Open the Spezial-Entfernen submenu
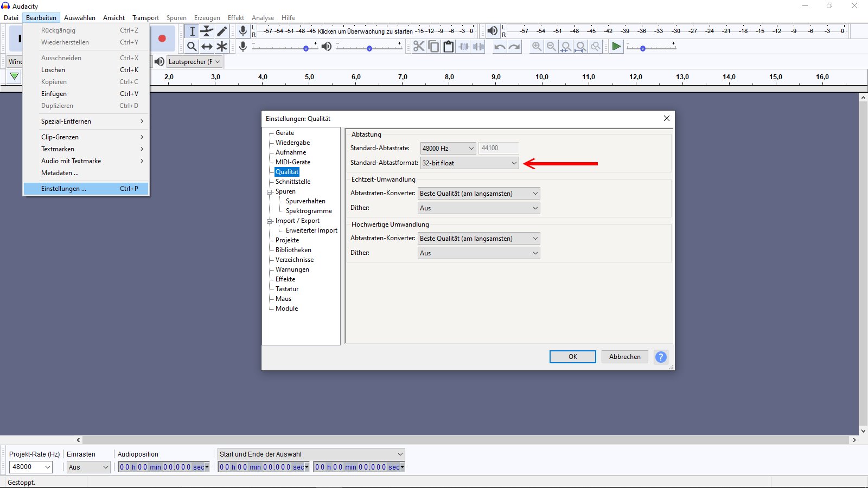Viewport: 868px width, 488px height. (86, 121)
